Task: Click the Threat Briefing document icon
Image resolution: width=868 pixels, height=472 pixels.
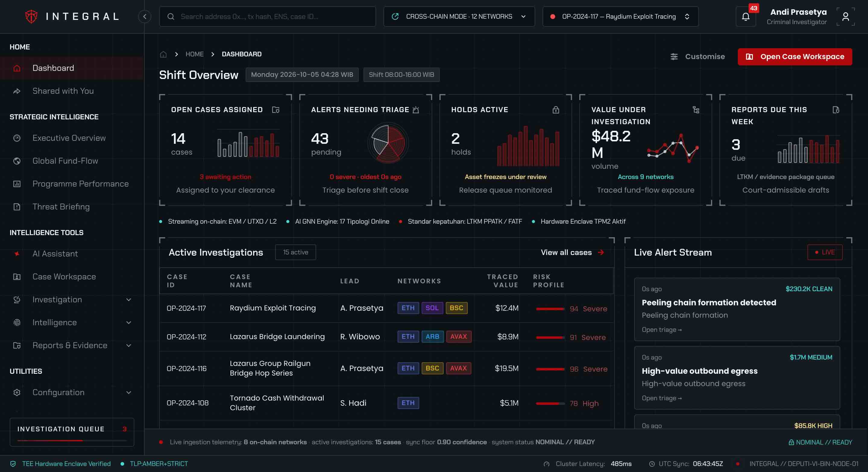Action: [17, 207]
